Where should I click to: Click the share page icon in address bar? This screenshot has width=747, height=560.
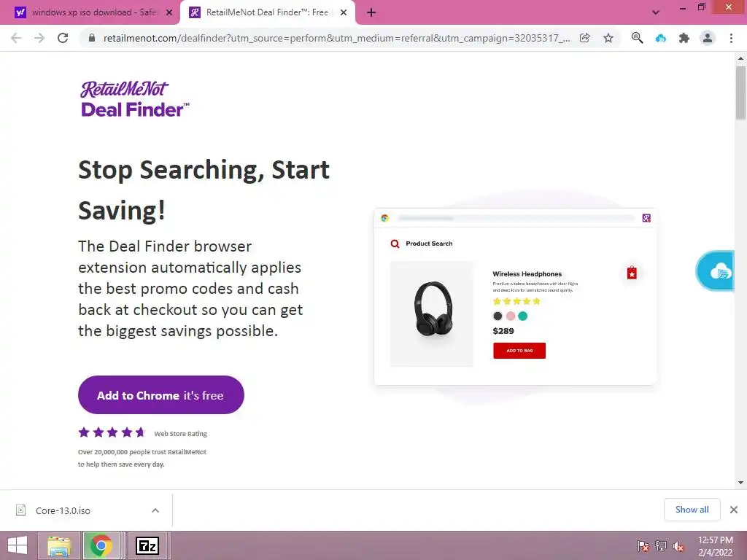click(x=585, y=38)
